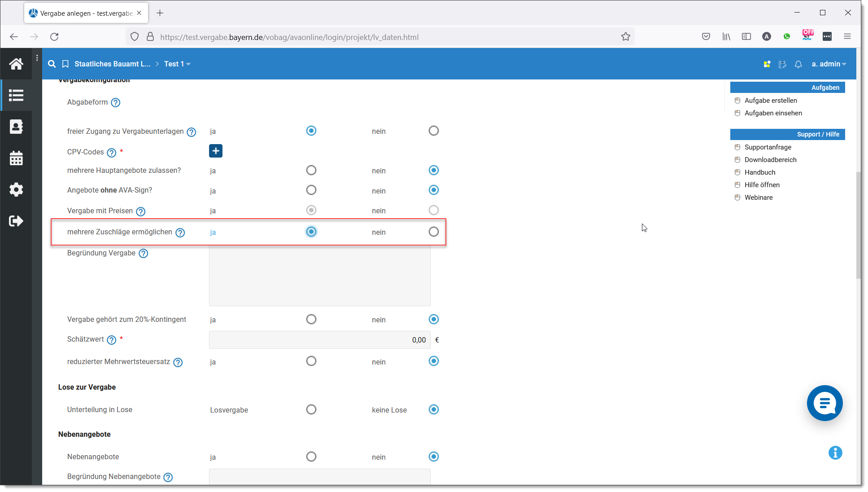
Task: Bookmark the page with the star icon
Action: (x=626, y=37)
